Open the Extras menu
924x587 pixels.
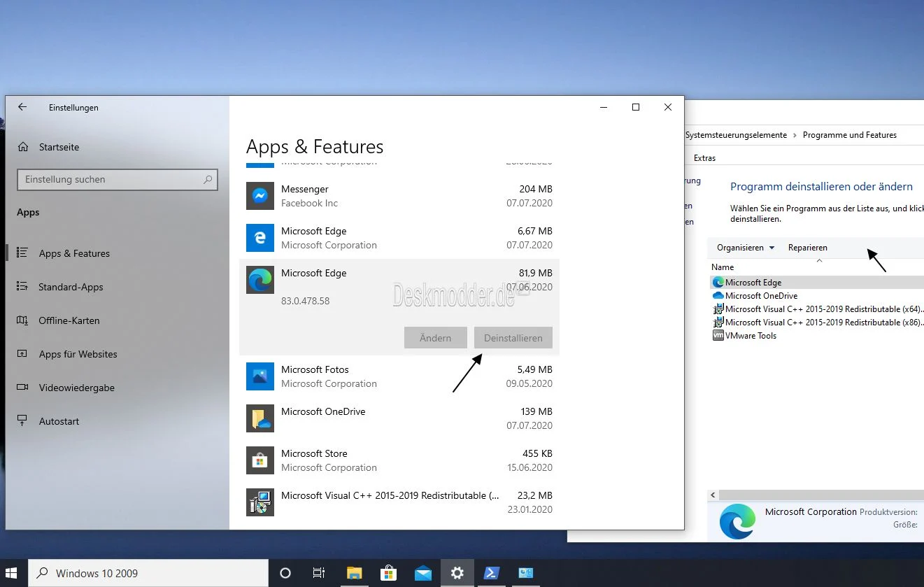click(x=704, y=157)
